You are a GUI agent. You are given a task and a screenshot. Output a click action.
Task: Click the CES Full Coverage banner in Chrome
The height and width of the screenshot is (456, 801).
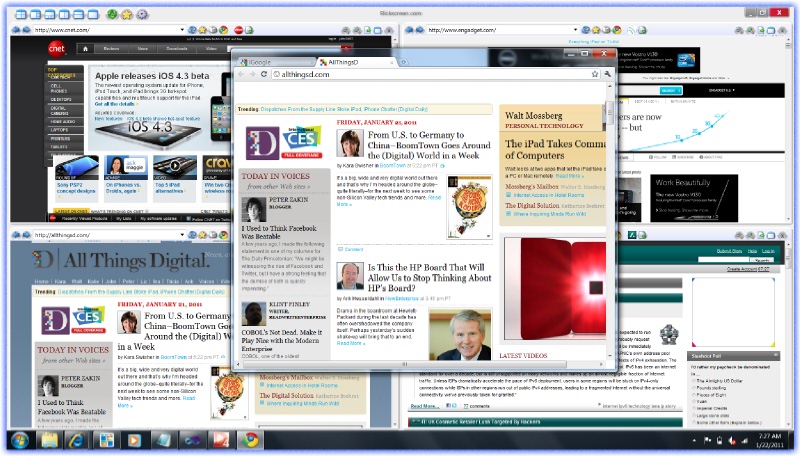(301, 141)
